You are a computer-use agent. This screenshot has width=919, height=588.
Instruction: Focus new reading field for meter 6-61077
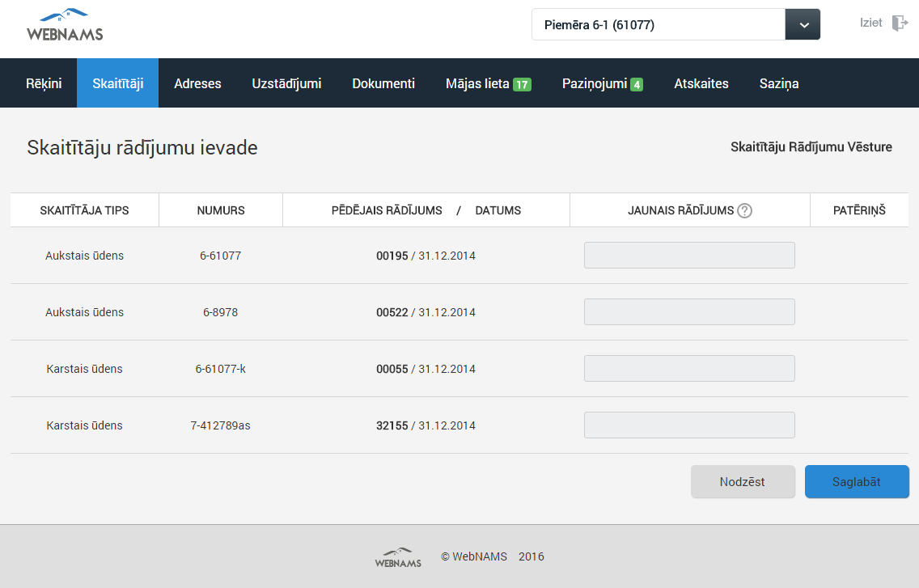pyautogui.click(x=689, y=256)
